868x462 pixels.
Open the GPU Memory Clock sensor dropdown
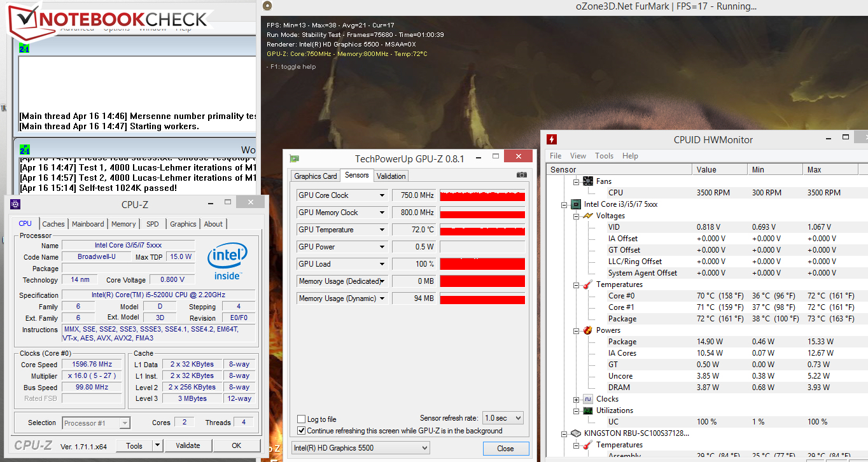pyautogui.click(x=382, y=213)
